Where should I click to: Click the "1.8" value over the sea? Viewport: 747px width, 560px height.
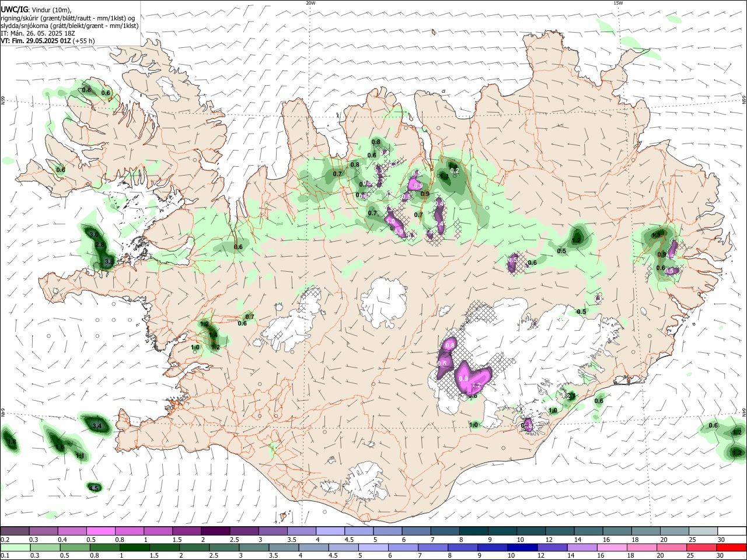coord(12,443)
